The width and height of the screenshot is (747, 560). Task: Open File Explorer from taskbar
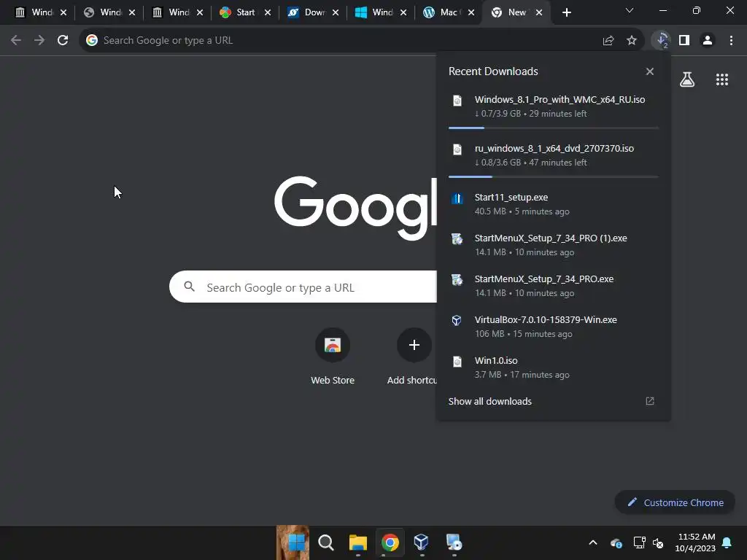[x=357, y=542]
